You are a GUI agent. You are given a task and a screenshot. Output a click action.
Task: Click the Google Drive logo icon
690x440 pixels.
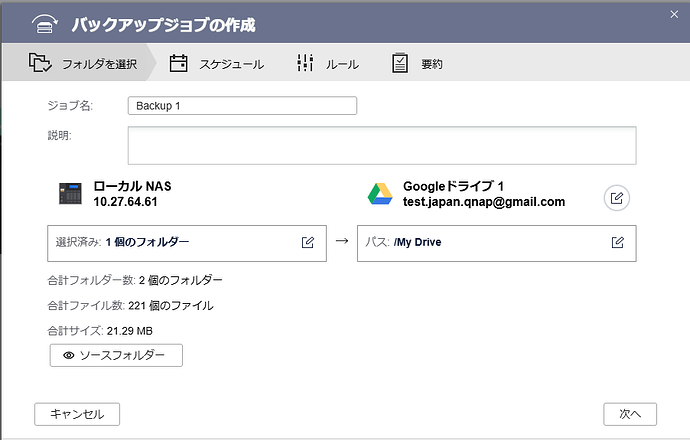click(379, 194)
